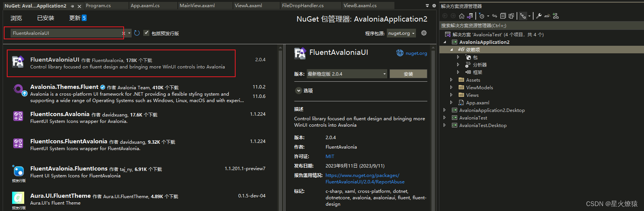644x211 pixels.
Task: Click the document well gear icon
Action: tap(434, 6)
